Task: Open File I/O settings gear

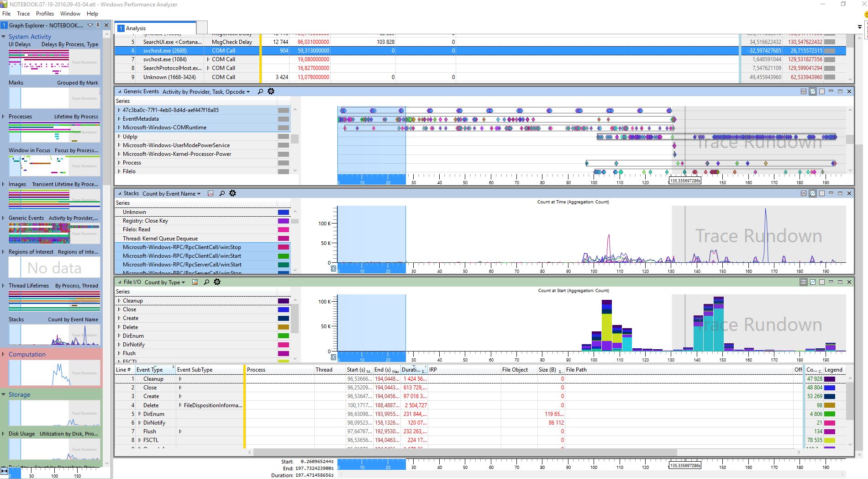Action: tap(217, 282)
